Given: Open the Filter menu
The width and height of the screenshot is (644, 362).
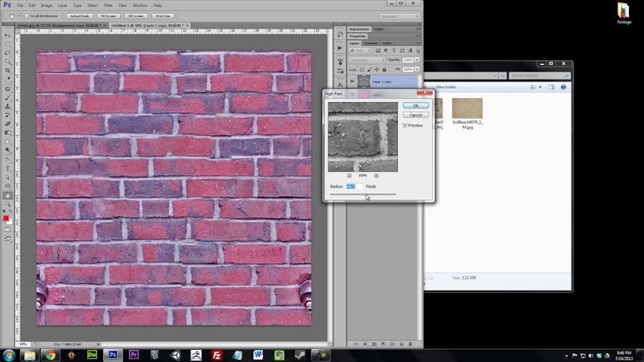Looking at the screenshot, I should tap(108, 5).
